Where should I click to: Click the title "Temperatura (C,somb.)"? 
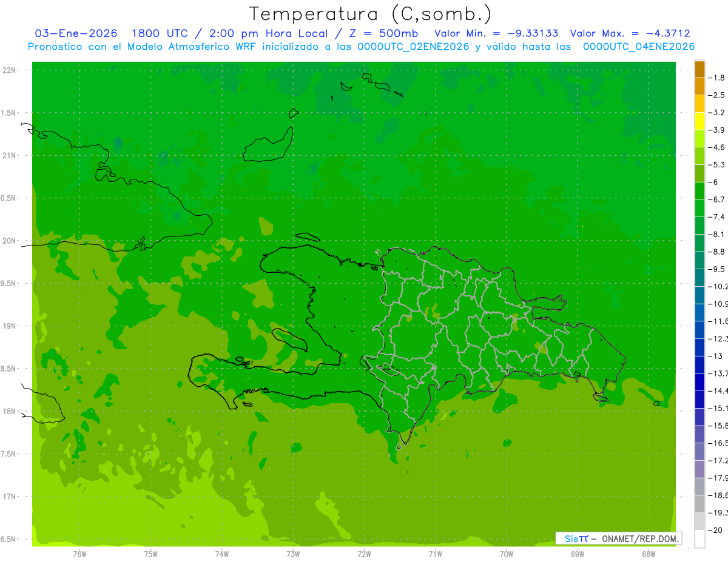click(371, 14)
